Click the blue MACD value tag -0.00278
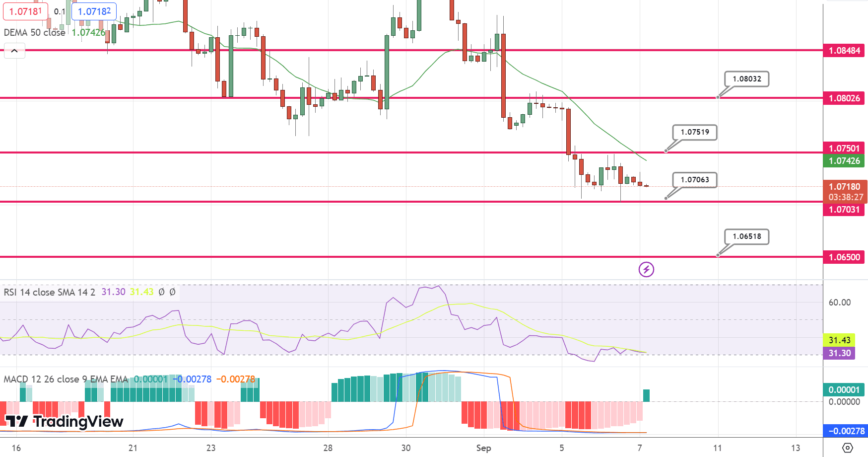 click(x=845, y=431)
